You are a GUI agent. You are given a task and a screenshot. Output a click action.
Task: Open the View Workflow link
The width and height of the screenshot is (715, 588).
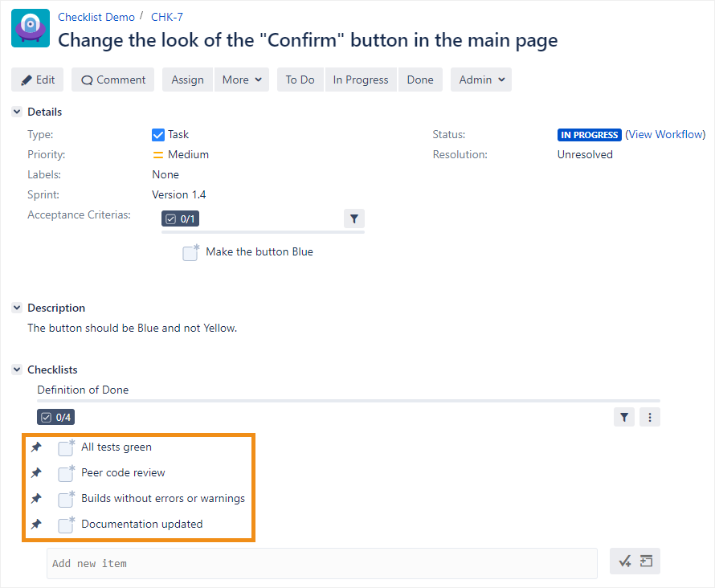point(665,134)
